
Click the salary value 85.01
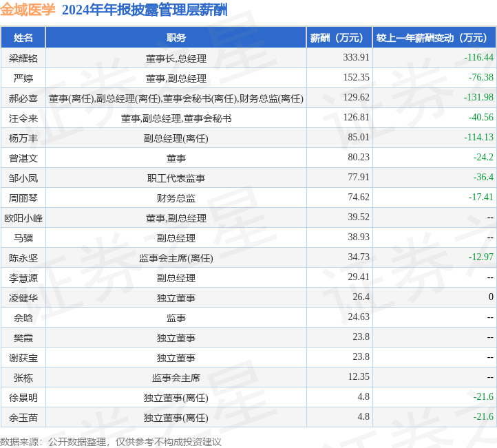[359, 137]
